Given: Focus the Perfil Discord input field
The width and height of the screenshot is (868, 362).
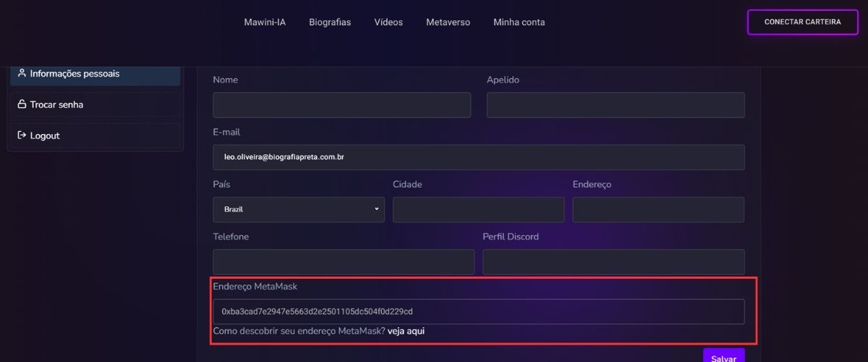Looking at the screenshot, I should [x=613, y=262].
